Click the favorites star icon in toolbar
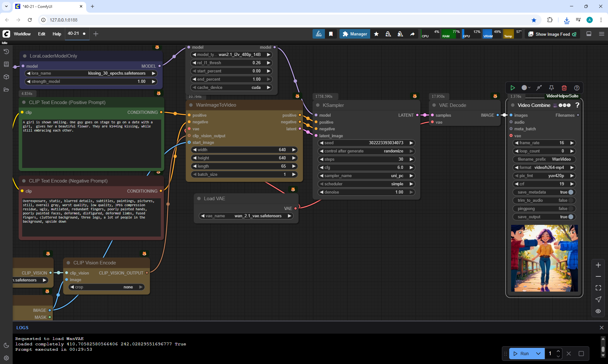 tap(376, 34)
